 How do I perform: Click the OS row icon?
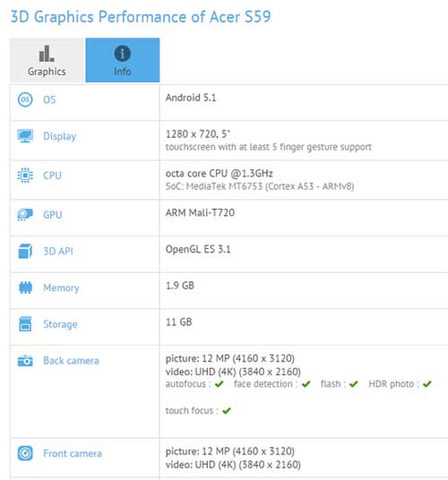[25, 99]
